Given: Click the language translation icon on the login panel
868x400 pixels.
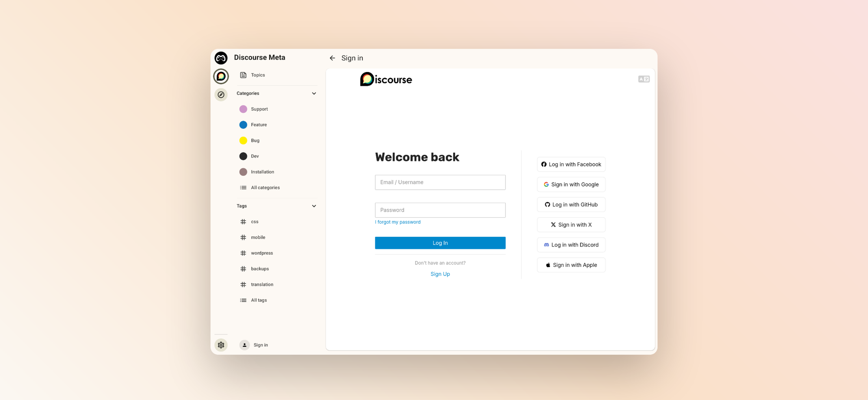Looking at the screenshot, I should pyautogui.click(x=644, y=79).
